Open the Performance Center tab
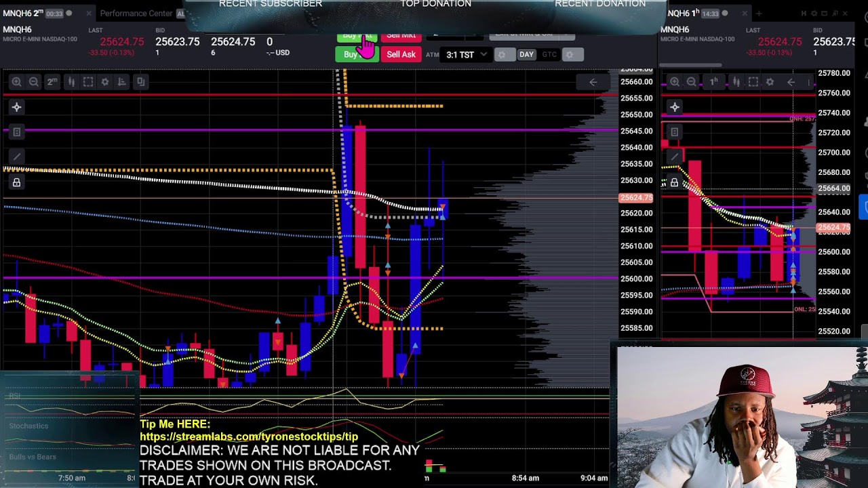The height and width of the screenshot is (488, 868). tap(136, 14)
